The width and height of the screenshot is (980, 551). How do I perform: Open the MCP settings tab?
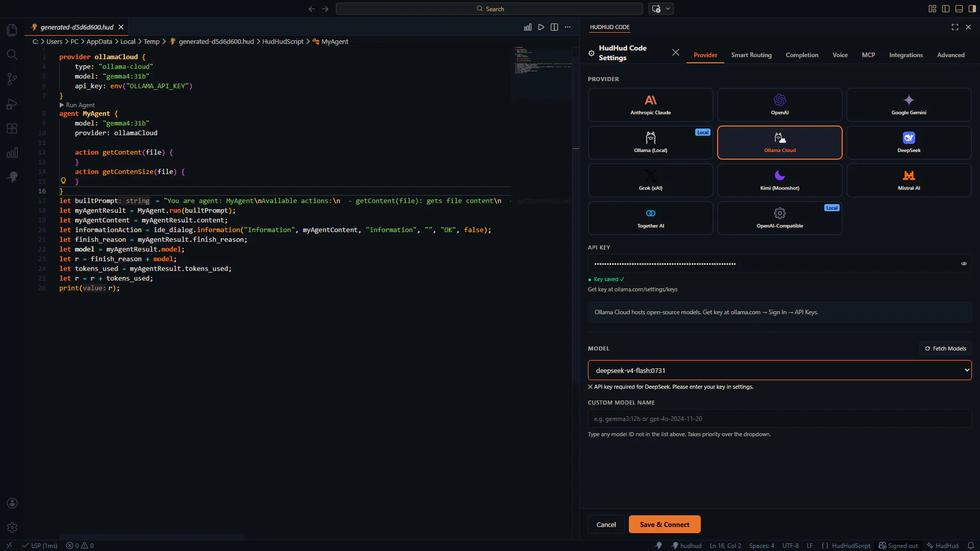(869, 55)
